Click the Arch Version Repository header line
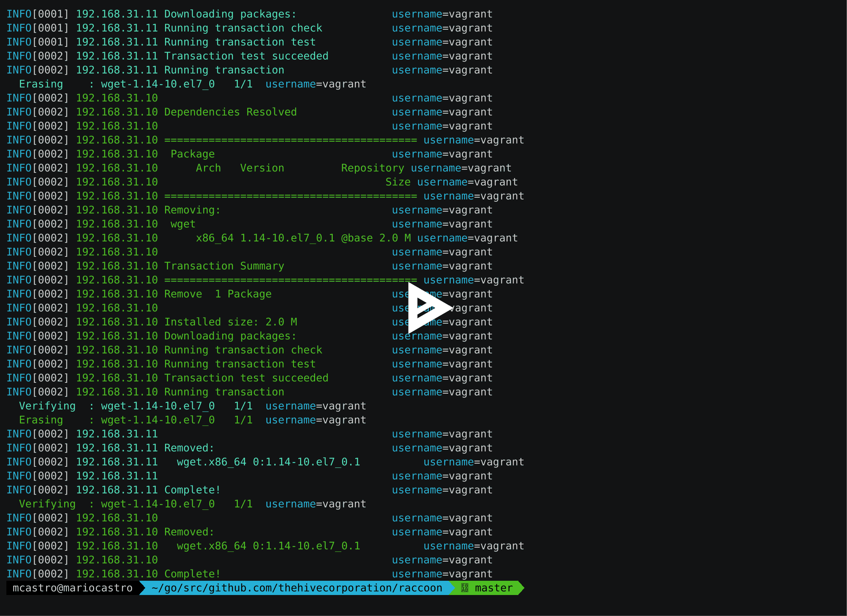The width and height of the screenshot is (847, 616). pos(259,168)
